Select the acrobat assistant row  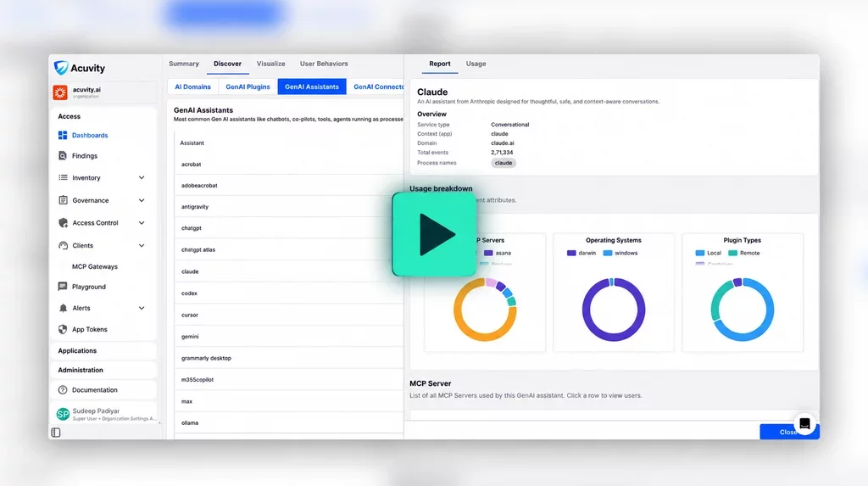click(x=288, y=165)
